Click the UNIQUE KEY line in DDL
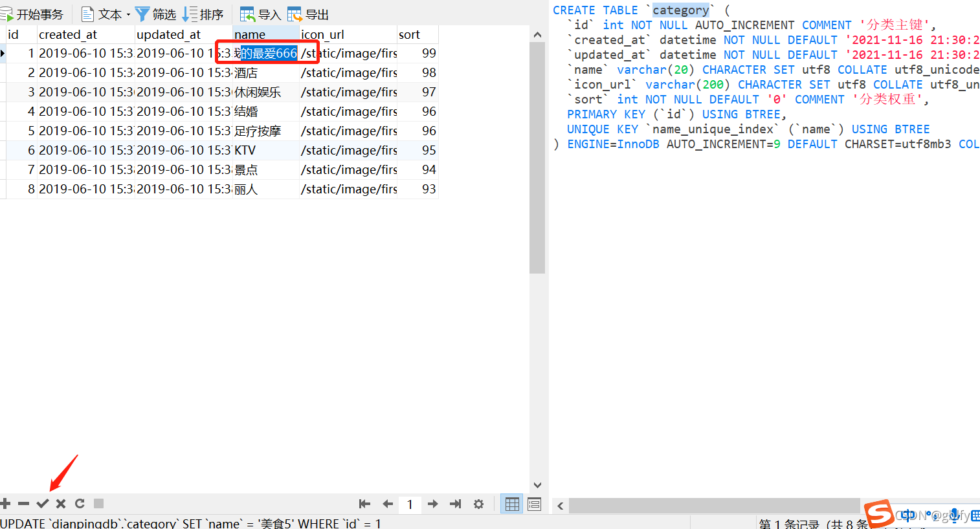Image resolution: width=980 pixels, height=529 pixels. coord(748,129)
